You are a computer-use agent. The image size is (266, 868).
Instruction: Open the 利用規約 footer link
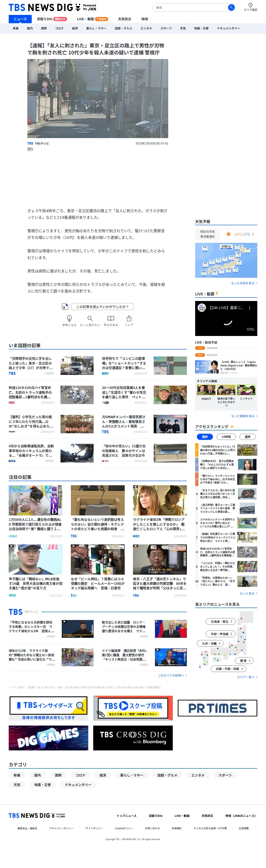pos(177,828)
